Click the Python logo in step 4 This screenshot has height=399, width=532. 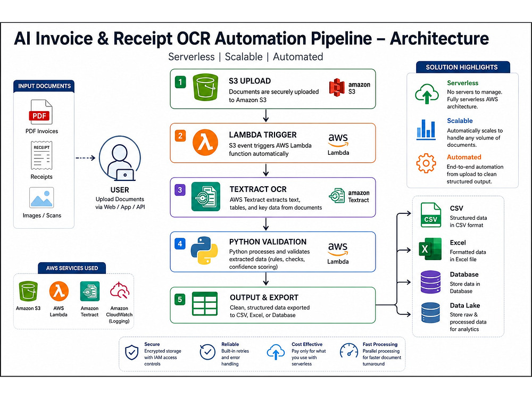click(x=204, y=251)
